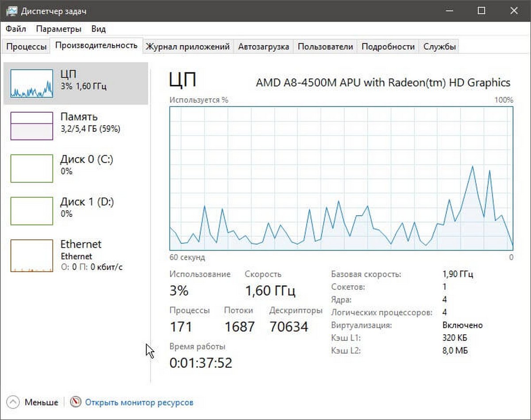
Task: Open the Файл menu
Action: [x=16, y=29]
